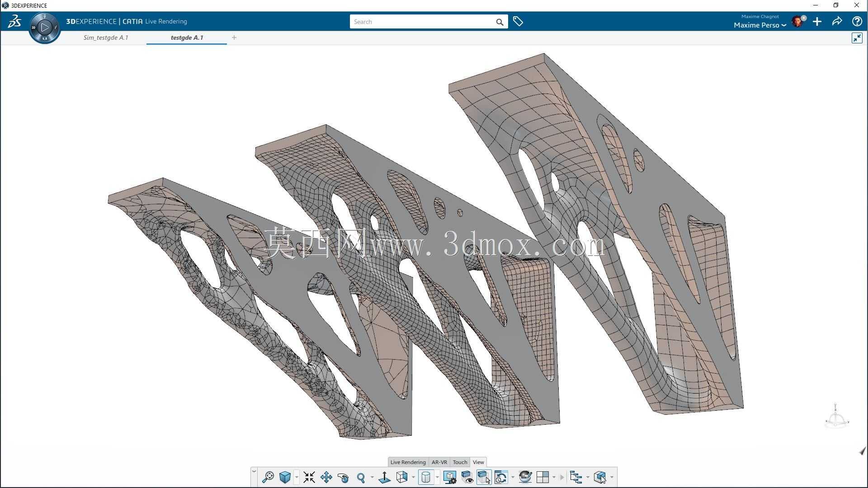Toggle the Hide/Show eye icon
Screen dimensions: 868x488
(x=467, y=477)
